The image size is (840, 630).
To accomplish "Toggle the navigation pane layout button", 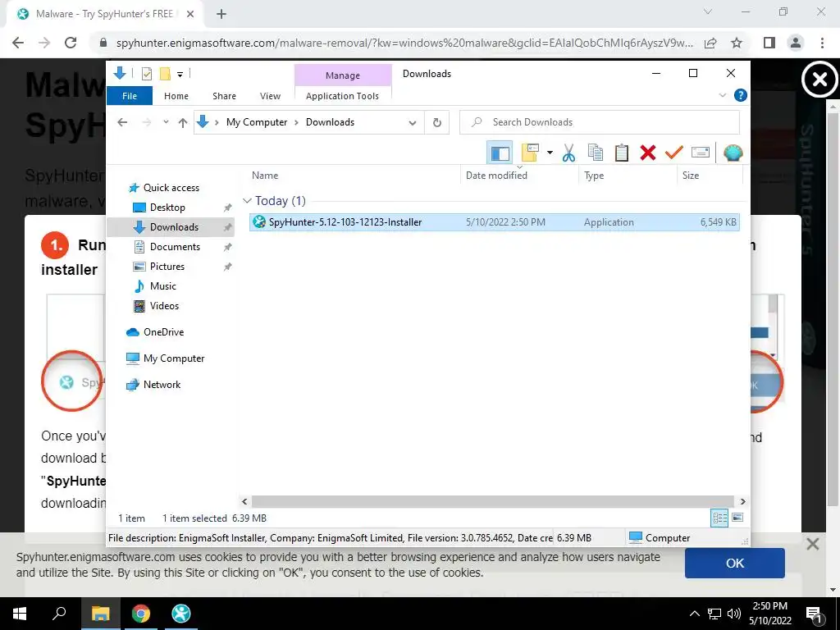I will point(500,153).
